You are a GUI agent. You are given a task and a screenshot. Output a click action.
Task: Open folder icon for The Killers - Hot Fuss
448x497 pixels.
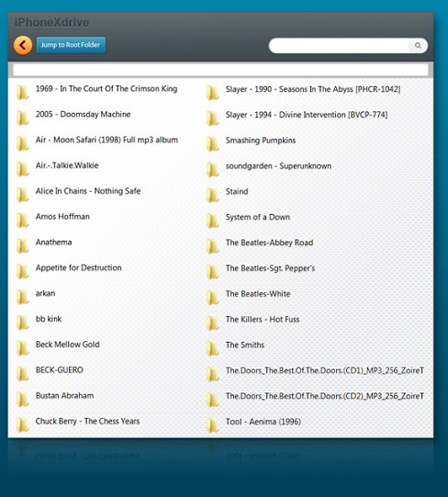point(212,323)
